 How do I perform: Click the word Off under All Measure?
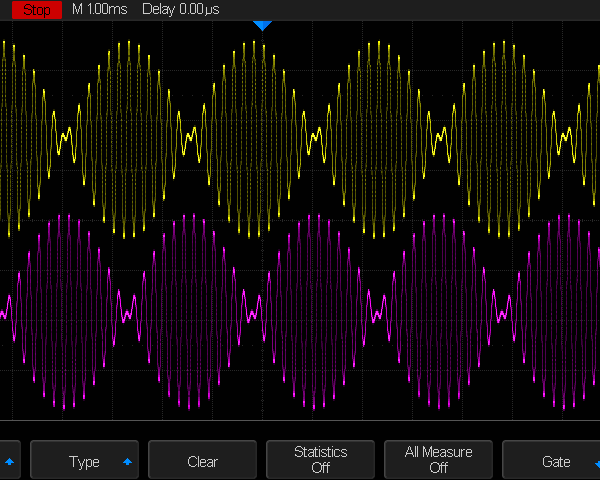pyautogui.click(x=438, y=468)
